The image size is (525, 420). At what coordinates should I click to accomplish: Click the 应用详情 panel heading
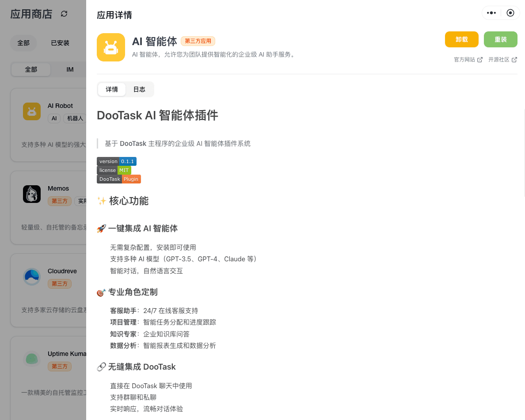pyautogui.click(x=114, y=15)
